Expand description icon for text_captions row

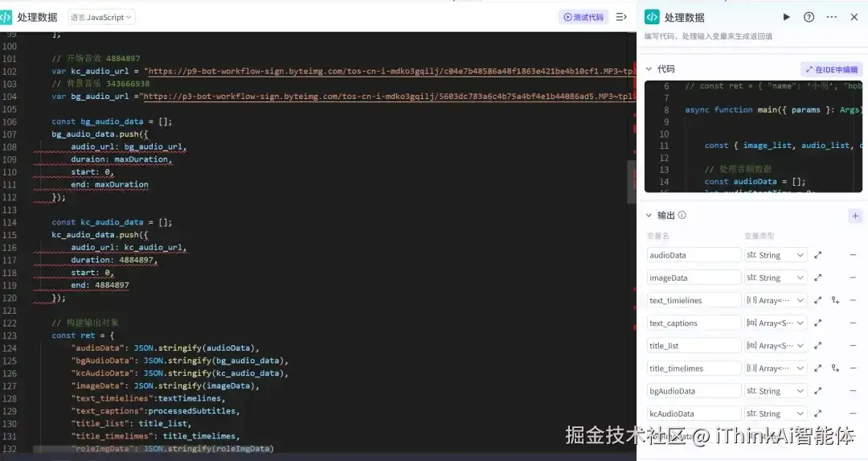pyautogui.click(x=817, y=323)
